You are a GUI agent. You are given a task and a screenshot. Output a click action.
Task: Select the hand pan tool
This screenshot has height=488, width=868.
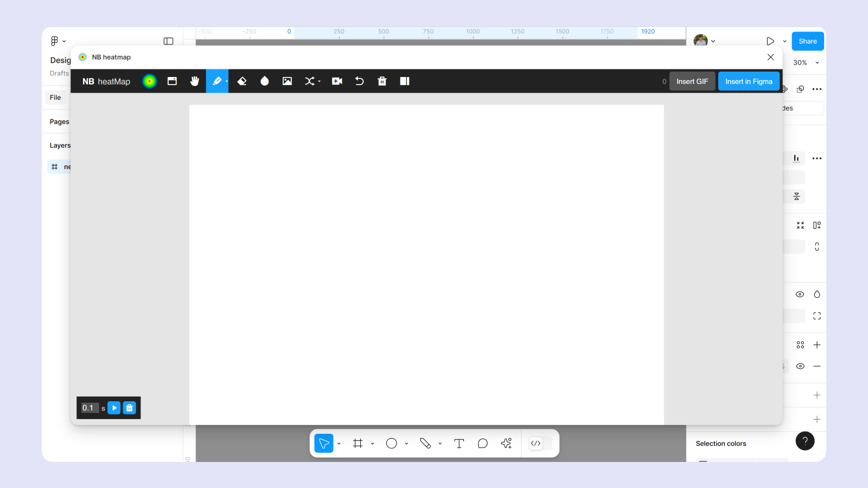195,81
